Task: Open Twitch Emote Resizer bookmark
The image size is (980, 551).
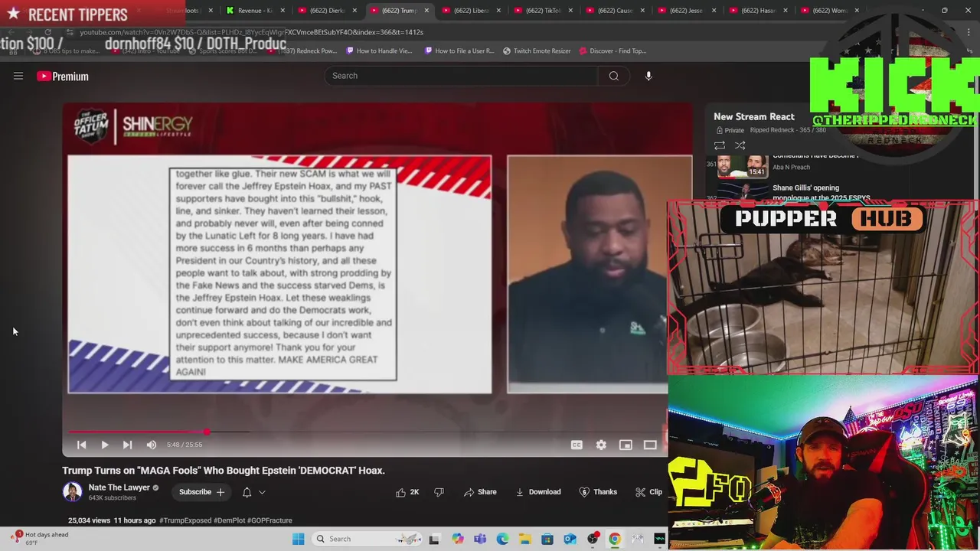Action: (x=537, y=51)
